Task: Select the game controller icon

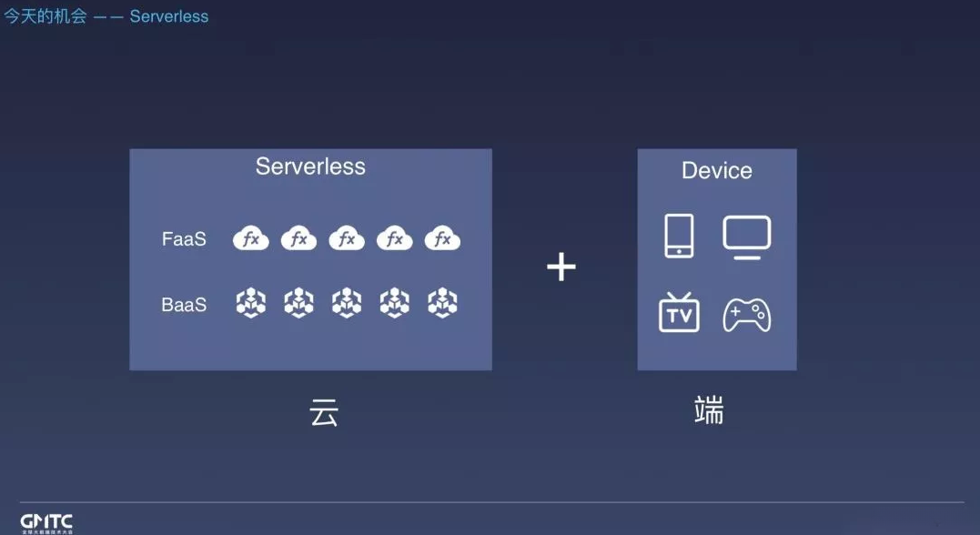Action: 747,315
